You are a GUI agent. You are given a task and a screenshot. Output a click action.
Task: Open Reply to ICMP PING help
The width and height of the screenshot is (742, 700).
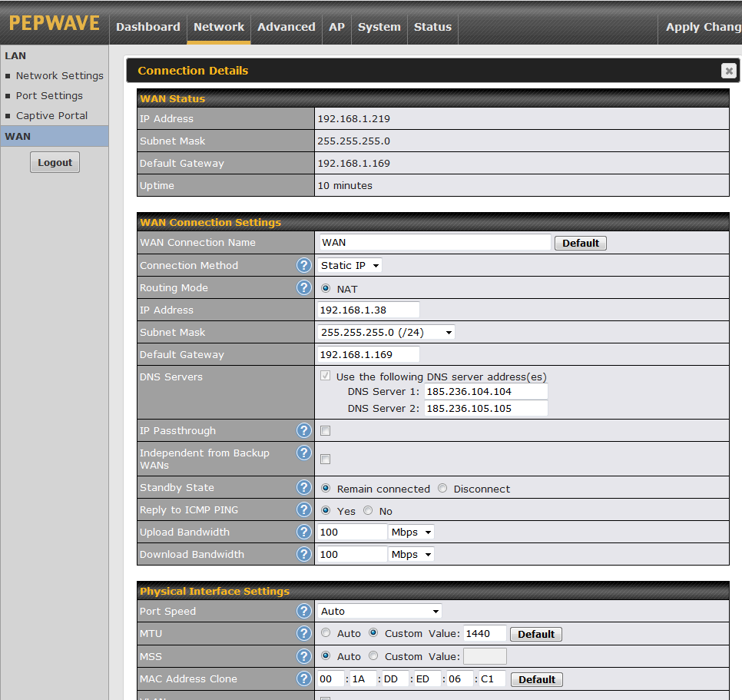(x=303, y=509)
